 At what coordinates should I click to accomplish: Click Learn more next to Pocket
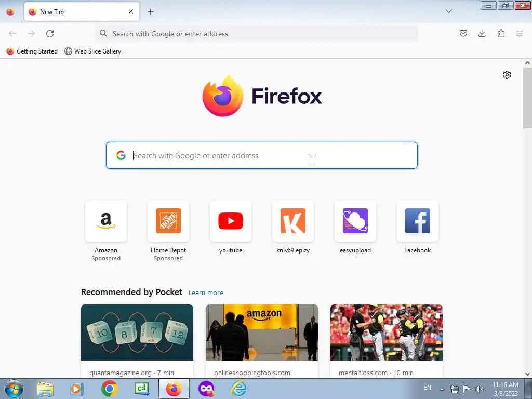206,293
